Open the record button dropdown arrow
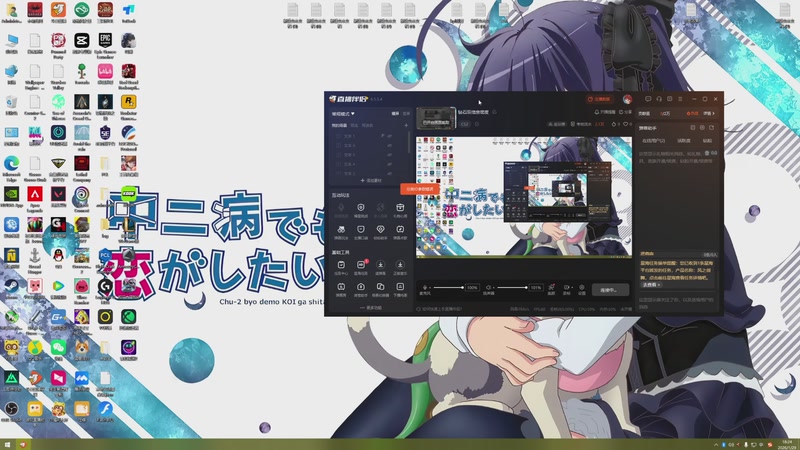The image size is (800, 450). coord(572,287)
